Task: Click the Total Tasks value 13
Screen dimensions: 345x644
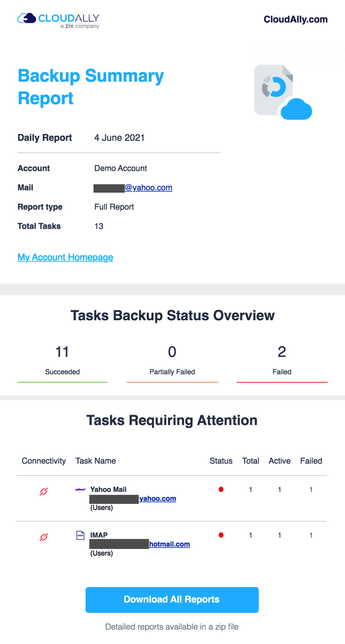Action: point(99,226)
